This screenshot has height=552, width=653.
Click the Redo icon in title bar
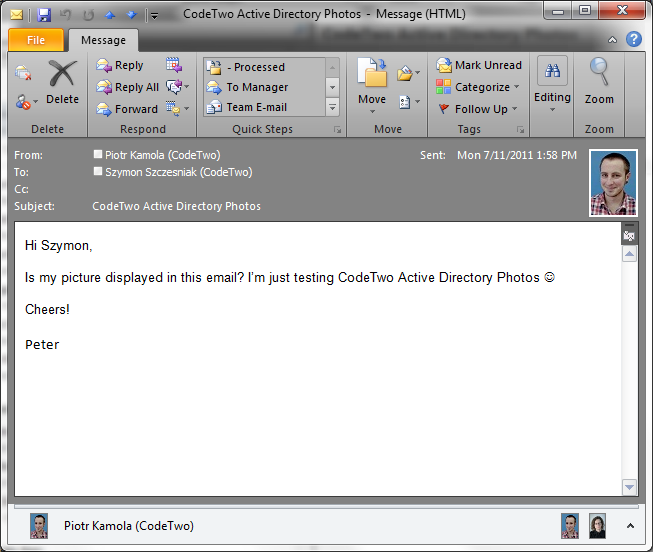pos(88,15)
